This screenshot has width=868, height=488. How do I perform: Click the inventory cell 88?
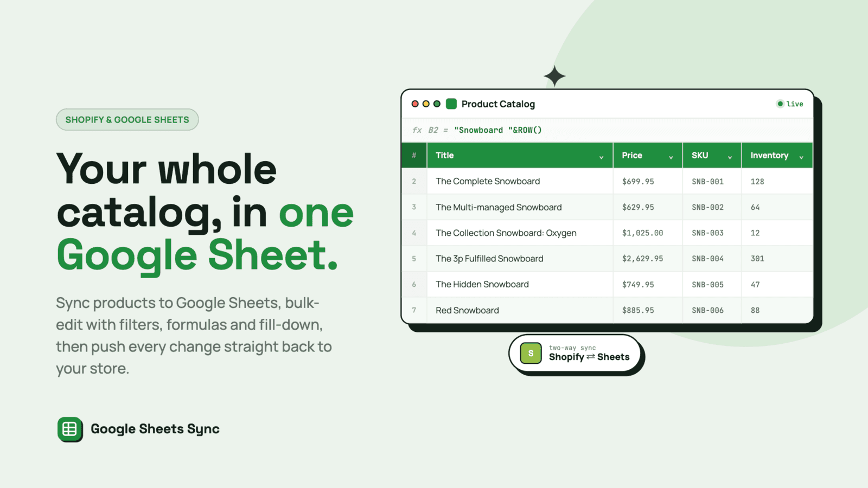[777, 310]
